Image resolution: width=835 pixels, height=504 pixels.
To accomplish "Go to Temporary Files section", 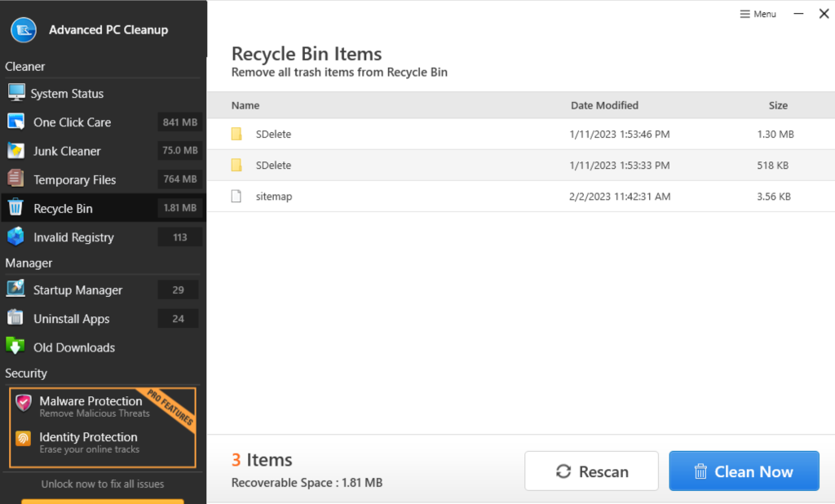I will click(x=74, y=179).
